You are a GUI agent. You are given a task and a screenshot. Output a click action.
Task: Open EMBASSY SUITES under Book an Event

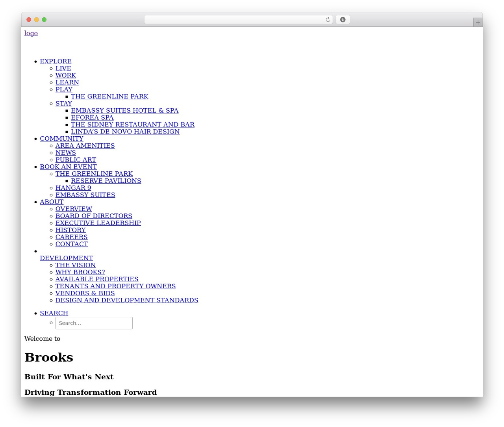[85, 195]
